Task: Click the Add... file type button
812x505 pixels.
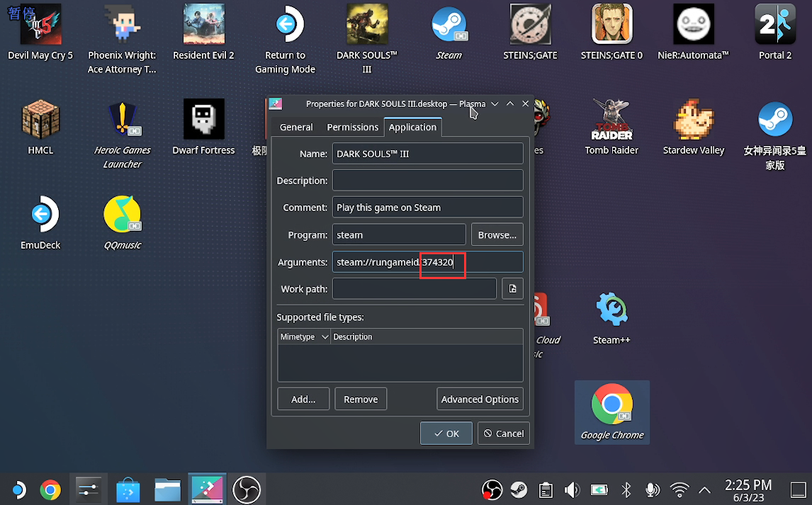Action: pos(303,399)
